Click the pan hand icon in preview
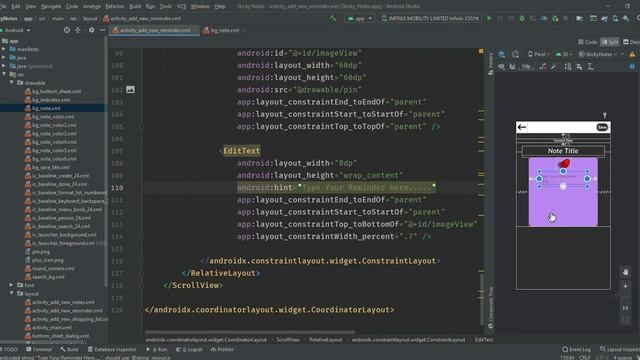The height and width of the screenshot is (360, 640). (x=625, y=272)
